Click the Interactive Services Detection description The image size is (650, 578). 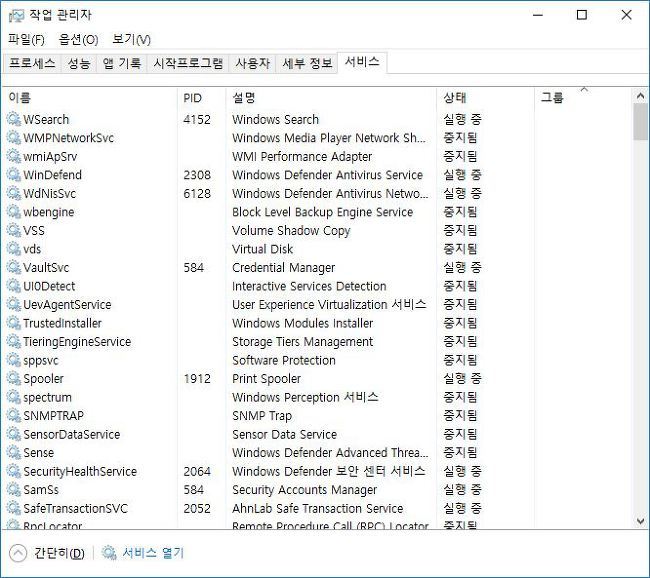(x=309, y=286)
